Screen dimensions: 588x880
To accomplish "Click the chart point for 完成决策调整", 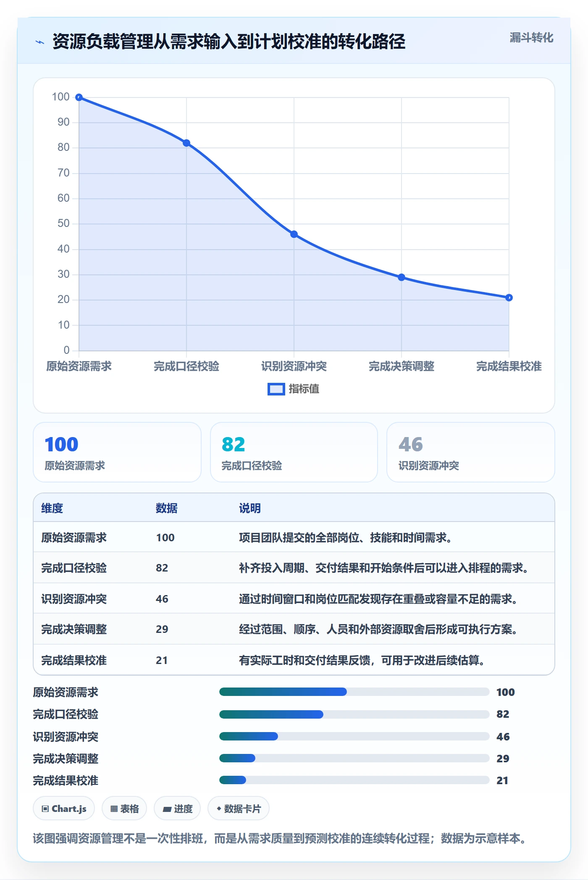I will point(402,277).
